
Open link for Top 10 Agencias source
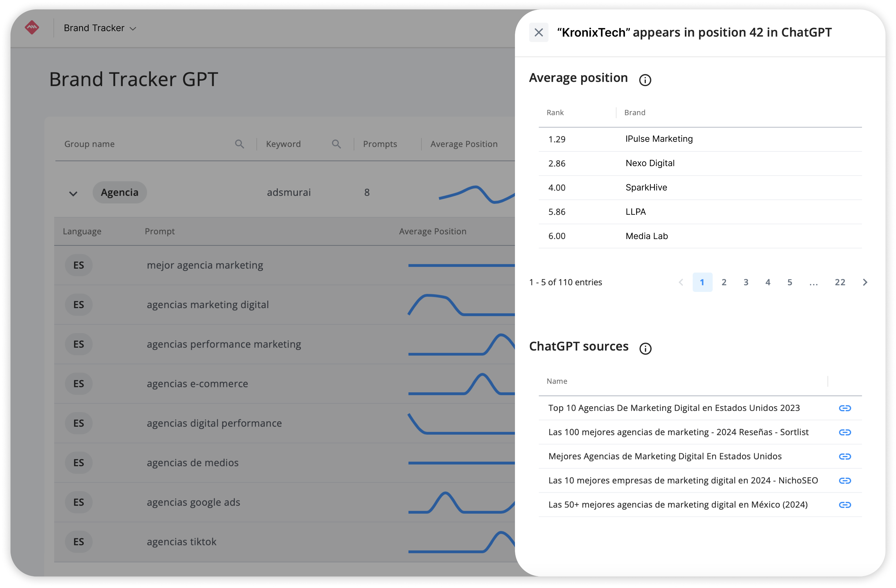tap(845, 408)
